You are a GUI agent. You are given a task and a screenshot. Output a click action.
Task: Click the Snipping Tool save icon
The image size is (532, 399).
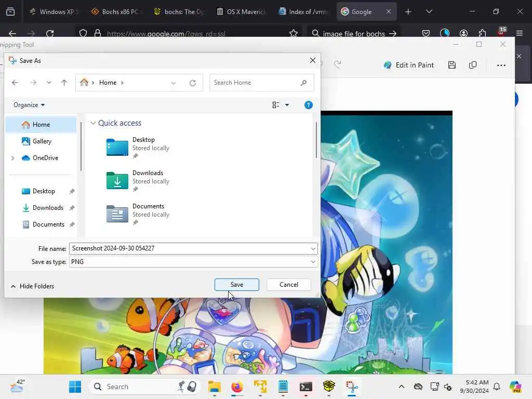click(x=451, y=65)
